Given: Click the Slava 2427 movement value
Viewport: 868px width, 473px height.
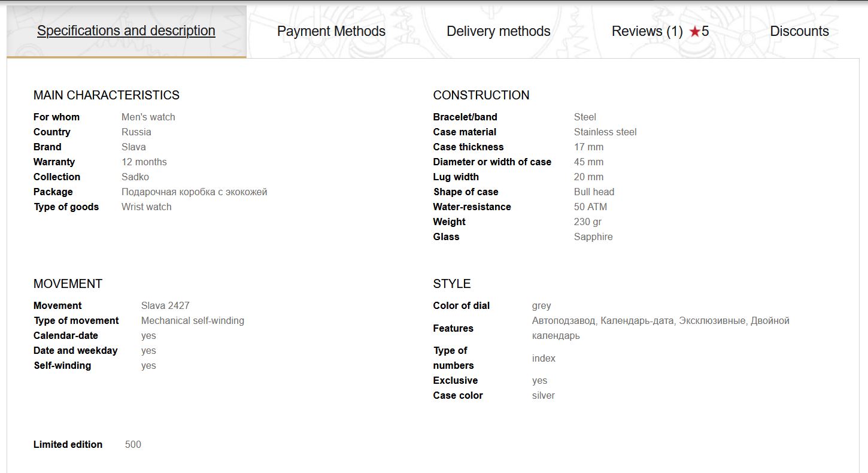Looking at the screenshot, I should pyautogui.click(x=165, y=306).
